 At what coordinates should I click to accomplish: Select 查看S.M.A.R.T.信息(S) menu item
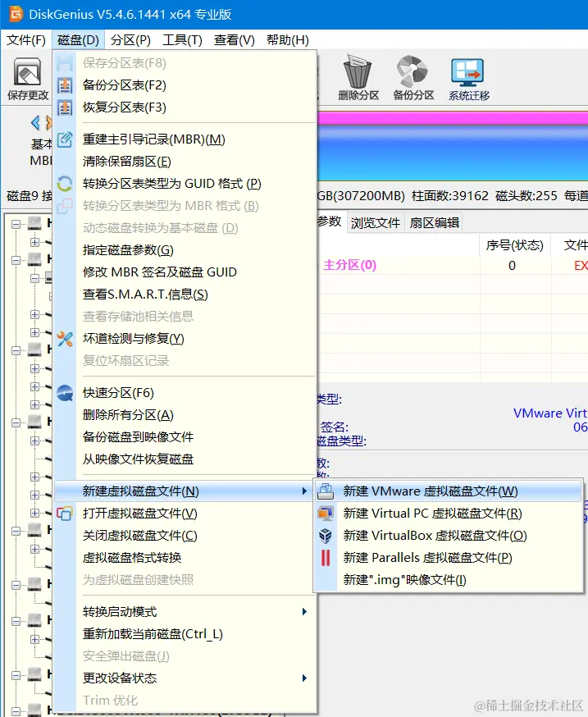pyautogui.click(x=185, y=295)
